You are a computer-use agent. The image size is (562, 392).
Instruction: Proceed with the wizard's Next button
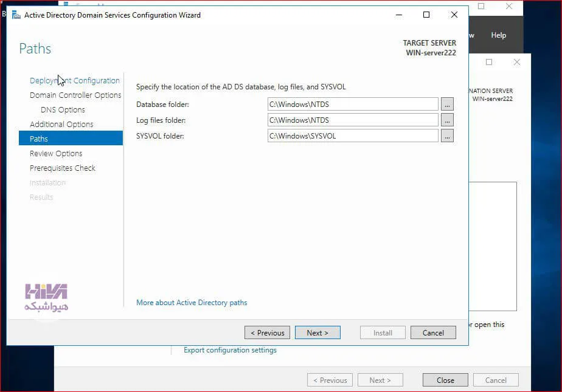(317, 332)
